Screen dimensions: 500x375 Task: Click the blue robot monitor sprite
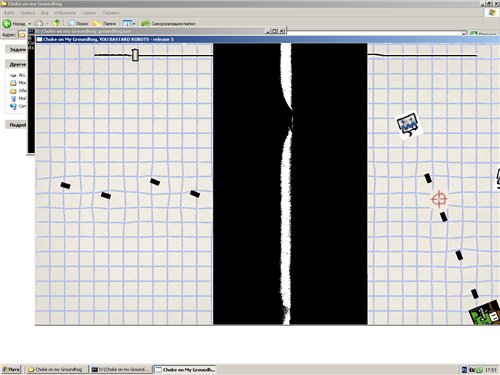click(x=408, y=125)
